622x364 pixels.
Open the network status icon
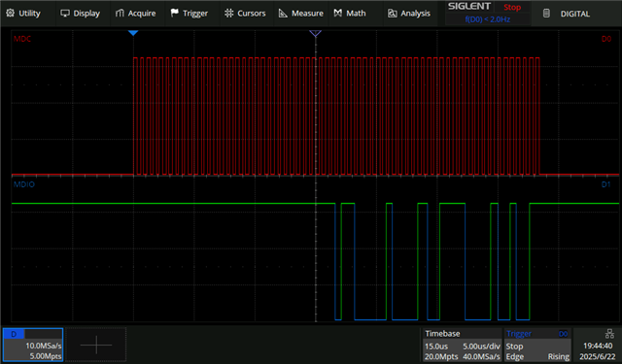point(609,334)
